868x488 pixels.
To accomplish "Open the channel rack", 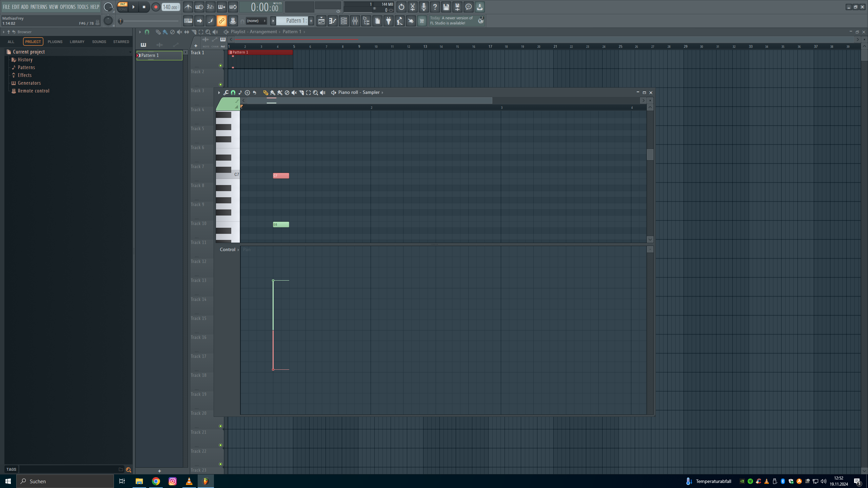I will (343, 21).
